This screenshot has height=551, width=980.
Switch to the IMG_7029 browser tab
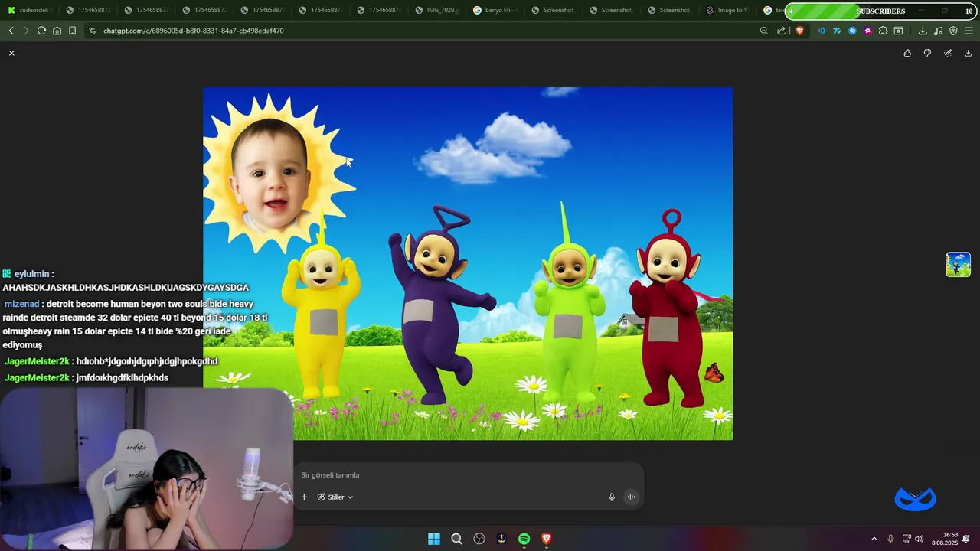click(437, 10)
